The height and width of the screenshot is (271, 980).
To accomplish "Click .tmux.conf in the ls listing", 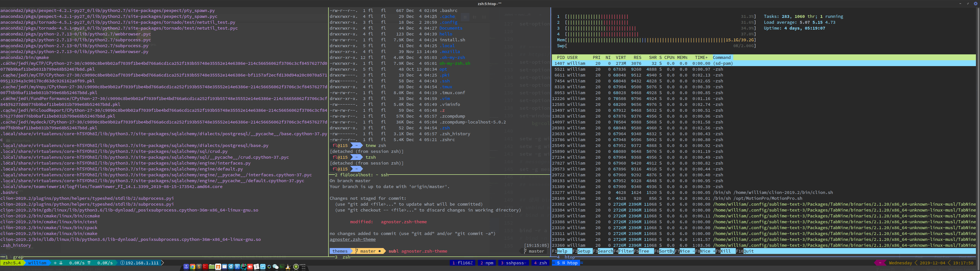I will tap(452, 93).
